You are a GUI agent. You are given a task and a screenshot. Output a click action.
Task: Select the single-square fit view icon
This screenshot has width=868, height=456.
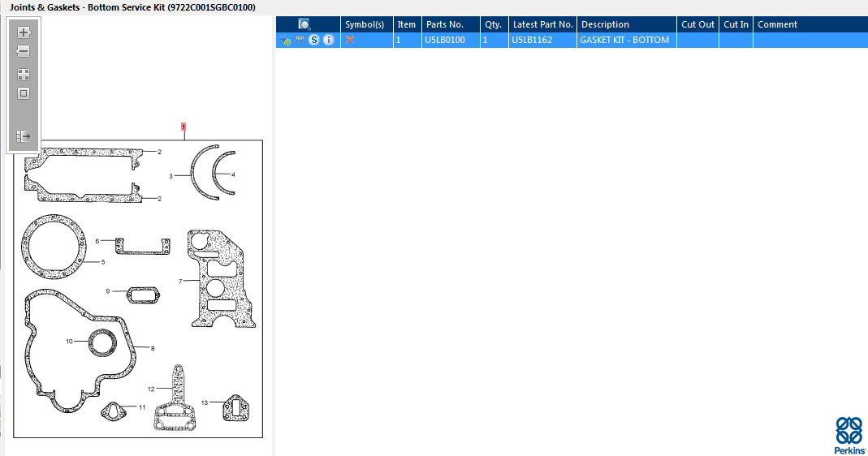(24, 93)
